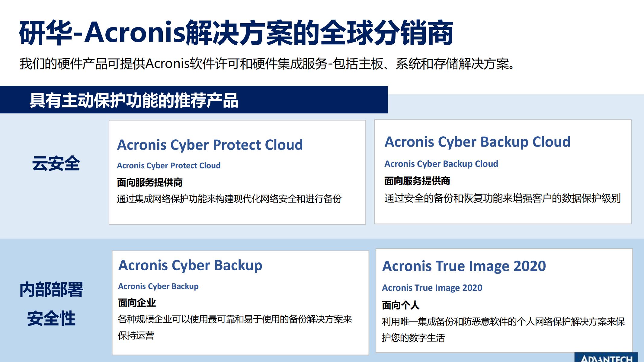Screen dimensions: 644x362
Task: Select the 安全性 label below 内部部署
Action: pos(51,319)
